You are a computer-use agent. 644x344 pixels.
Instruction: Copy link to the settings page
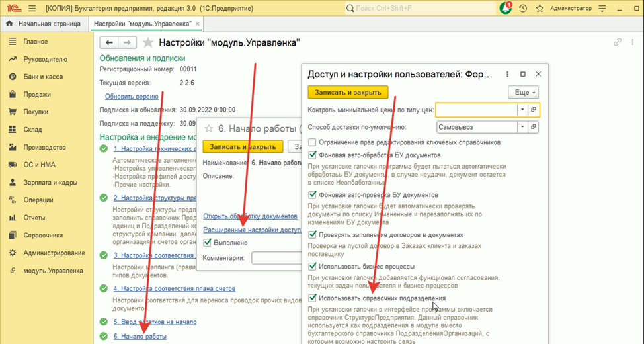[x=618, y=42]
